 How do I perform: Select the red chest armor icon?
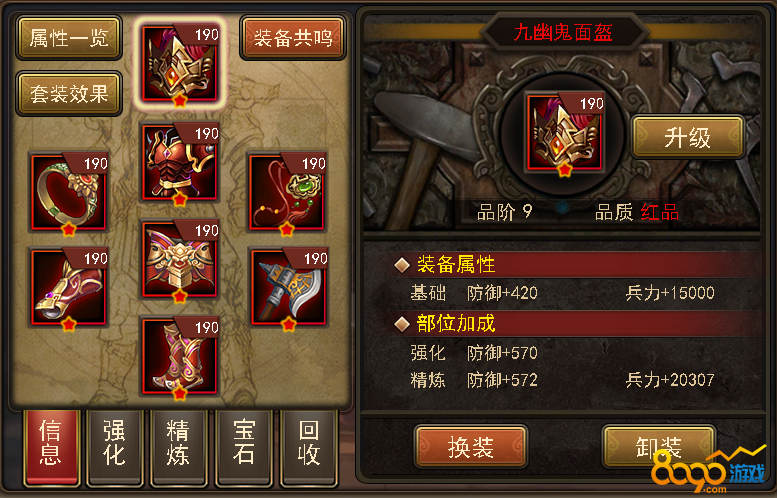[x=180, y=162]
